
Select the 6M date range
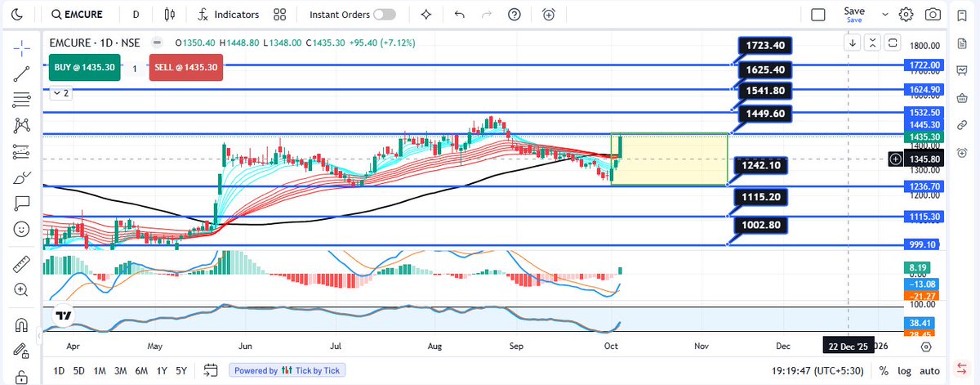(141, 370)
